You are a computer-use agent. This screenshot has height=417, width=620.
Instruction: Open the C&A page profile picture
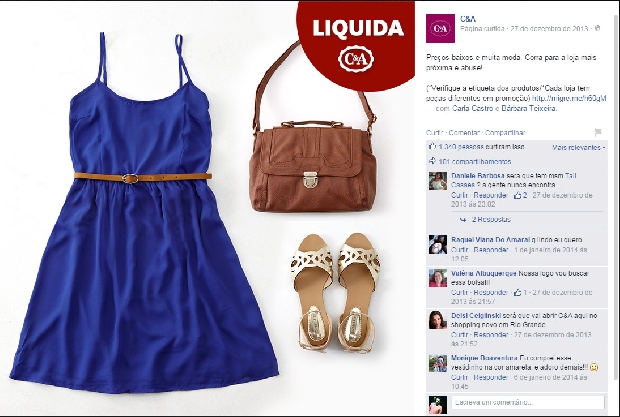pos(440,28)
